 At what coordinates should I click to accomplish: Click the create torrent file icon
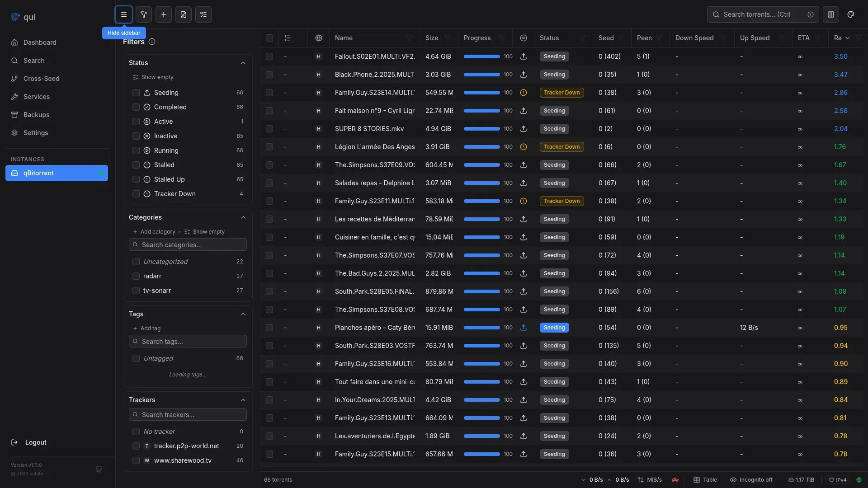(x=184, y=14)
